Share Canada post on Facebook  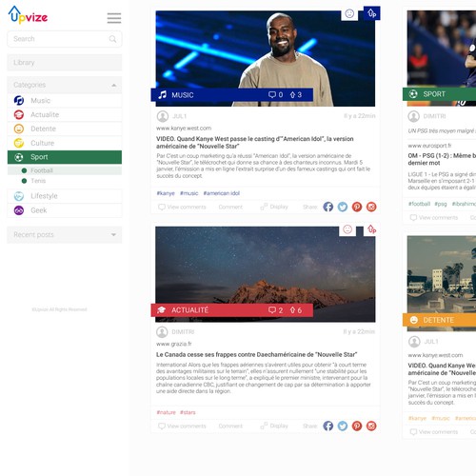[x=328, y=426]
